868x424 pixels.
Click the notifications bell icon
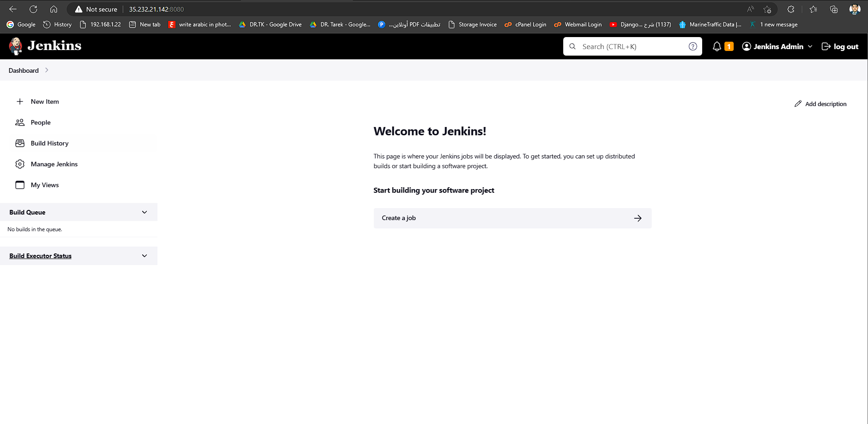coord(717,46)
